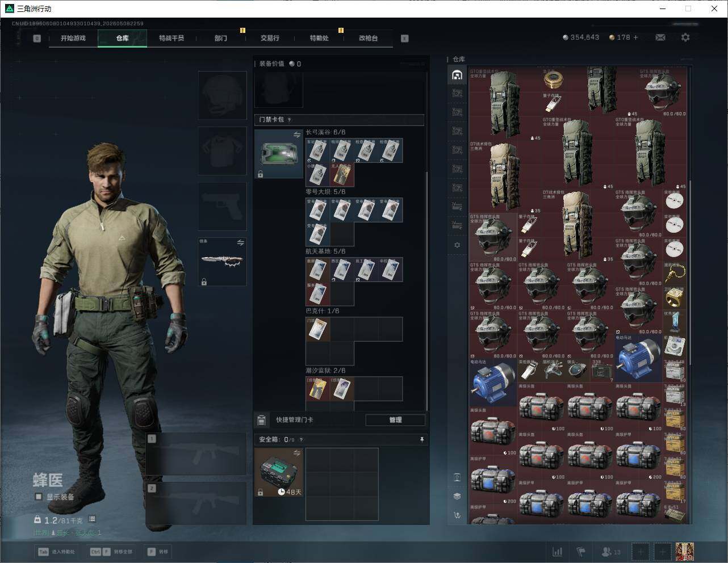This screenshot has width=728, height=563.
Task: Open the settings gear in the top bar
Action: coord(685,37)
